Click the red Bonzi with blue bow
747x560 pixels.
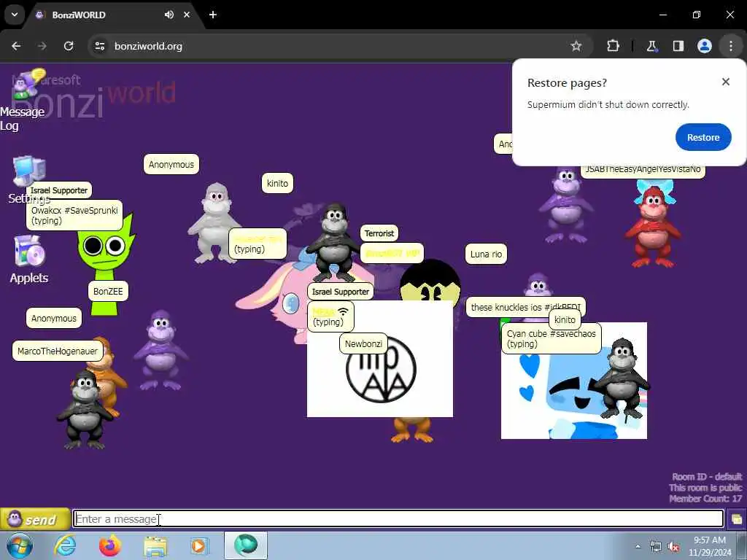(x=653, y=225)
